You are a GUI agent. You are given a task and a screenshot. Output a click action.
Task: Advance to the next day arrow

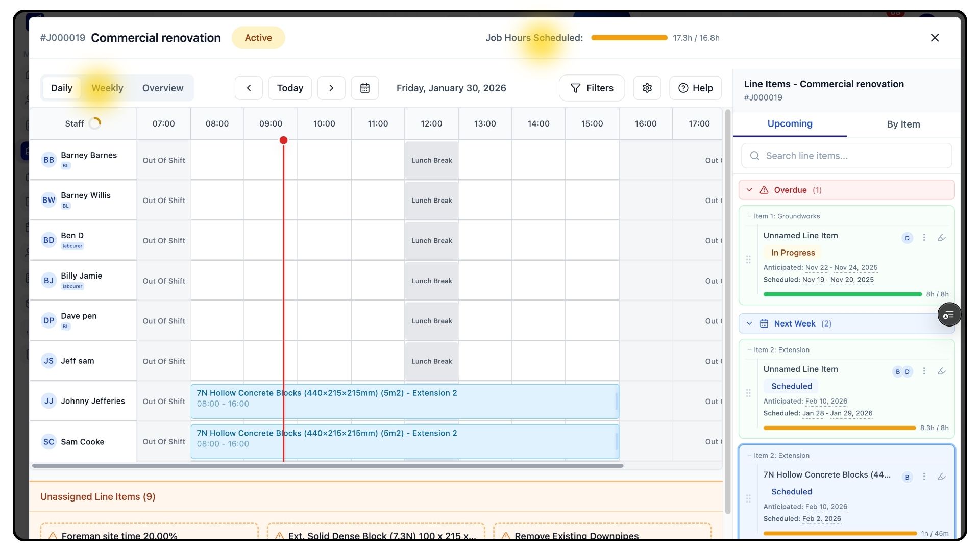[331, 88]
